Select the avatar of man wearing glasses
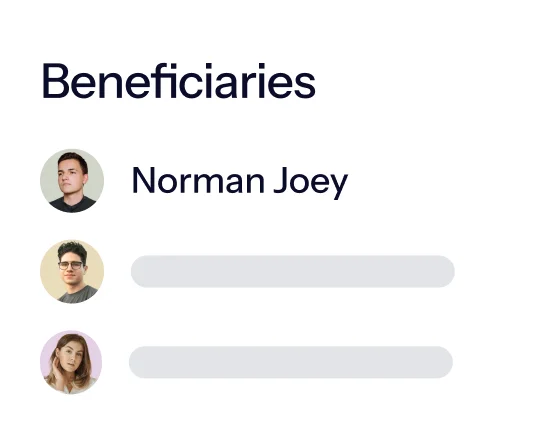The width and height of the screenshot is (552, 440). click(72, 271)
